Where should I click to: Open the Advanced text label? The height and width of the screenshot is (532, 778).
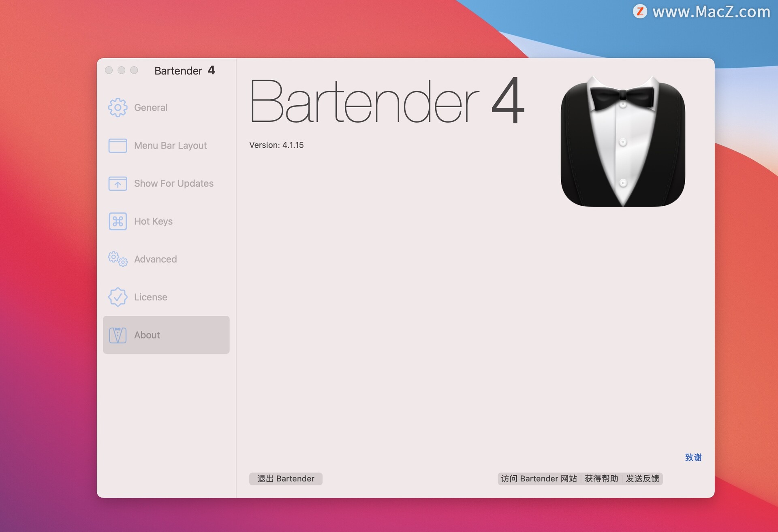155,259
